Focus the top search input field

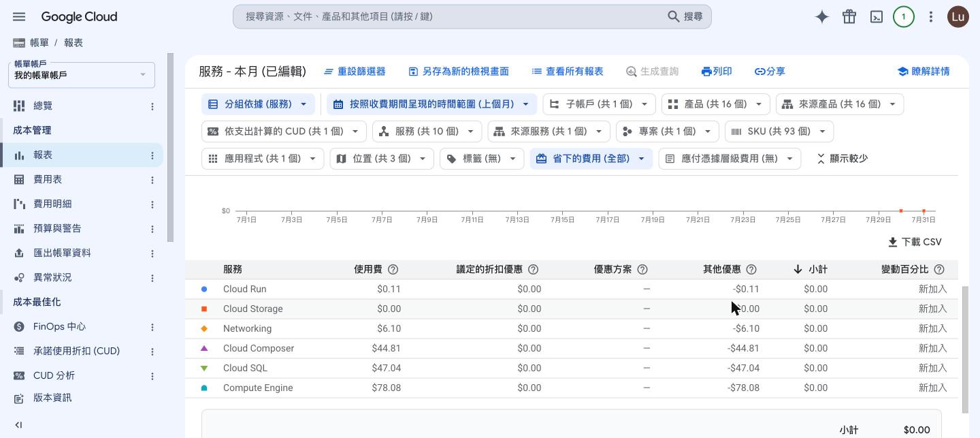click(449, 16)
